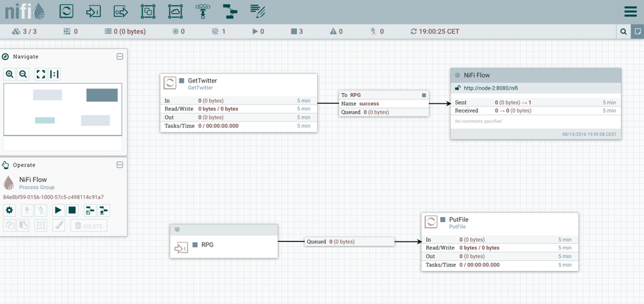
Task: Select the Input Port toolbar icon
Action: coord(93,11)
